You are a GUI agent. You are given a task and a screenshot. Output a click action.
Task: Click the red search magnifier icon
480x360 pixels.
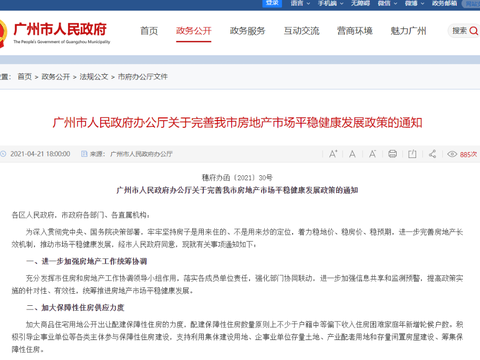(474, 31)
